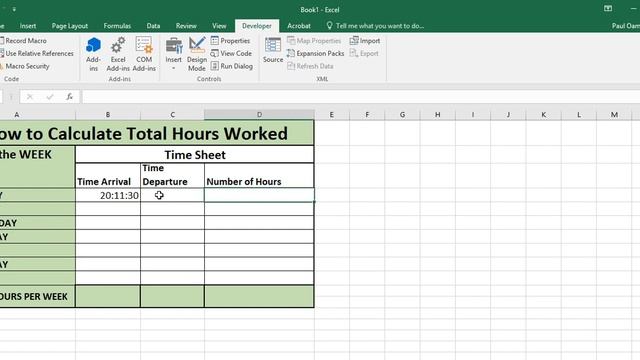This screenshot has width=640, height=360.
Task: Select cell containing 20:11:30
Action: [x=108, y=195]
